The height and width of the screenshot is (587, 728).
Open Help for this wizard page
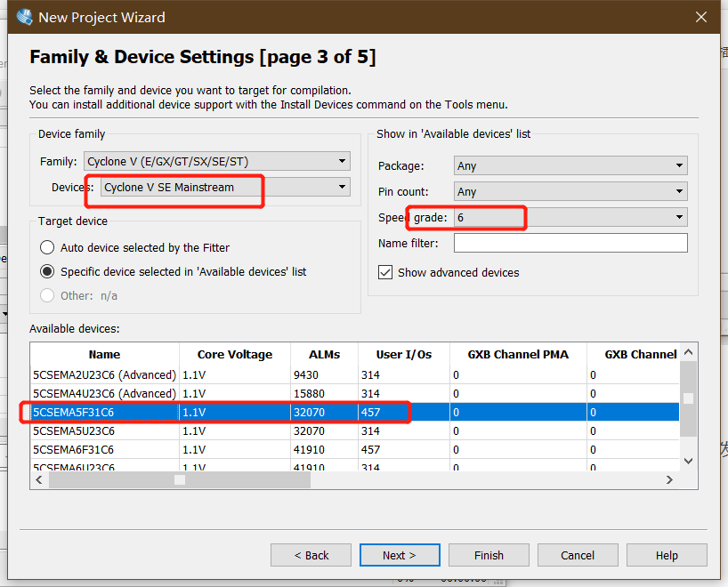[667, 555]
